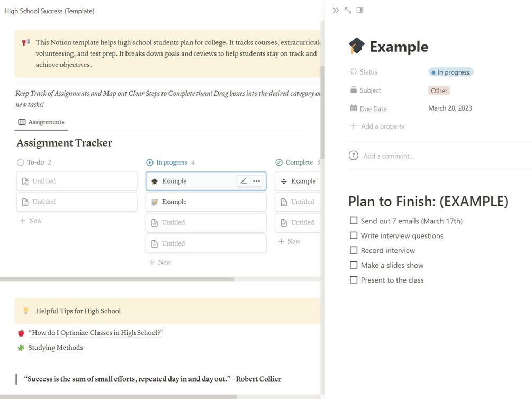This screenshot has height=399, width=532.
Task: Click the horizontal scrollbar under the board
Action: [116, 279]
